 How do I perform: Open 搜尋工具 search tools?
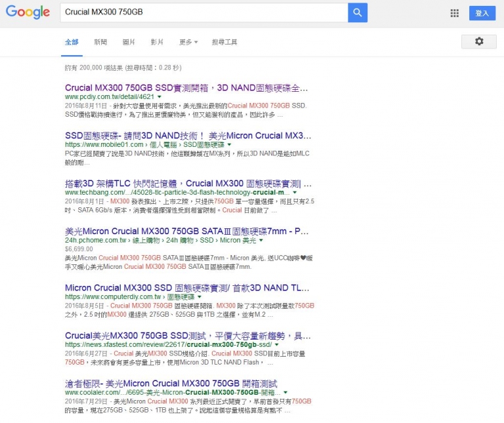pos(224,42)
